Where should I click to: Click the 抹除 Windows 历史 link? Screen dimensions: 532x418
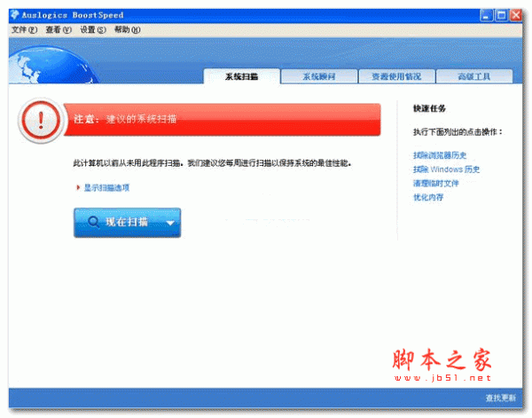[447, 170]
